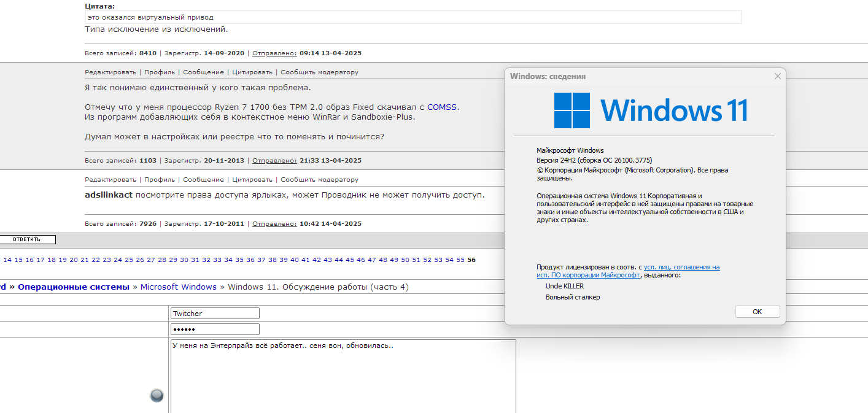Click the dialog title "Windows: сведения"
This screenshot has width=868, height=413.
[548, 77]
